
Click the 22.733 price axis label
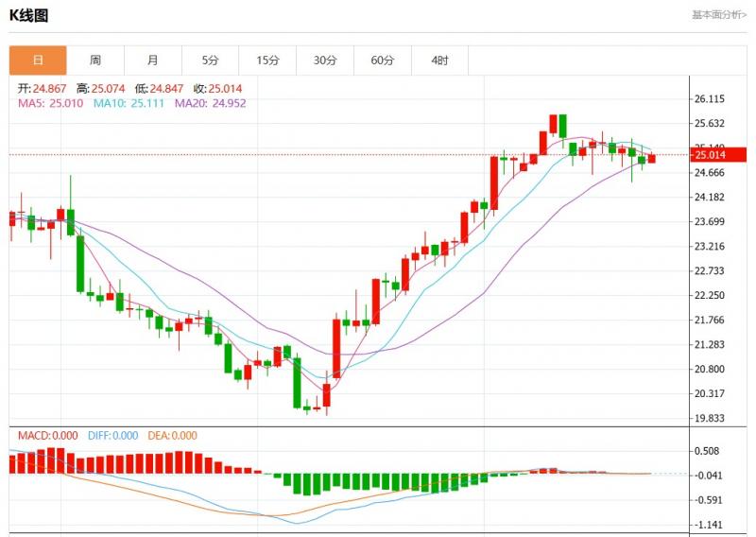pos(710,271)
